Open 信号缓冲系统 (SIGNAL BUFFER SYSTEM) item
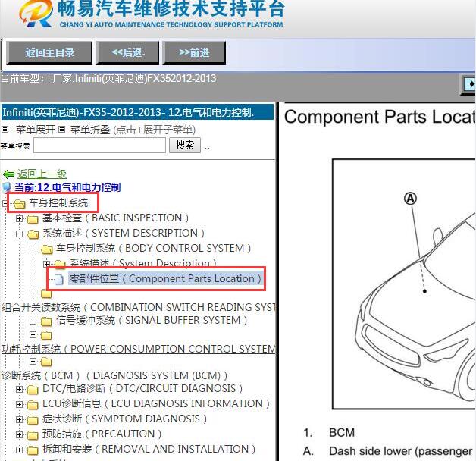476x461 pixels. point(152,320)
